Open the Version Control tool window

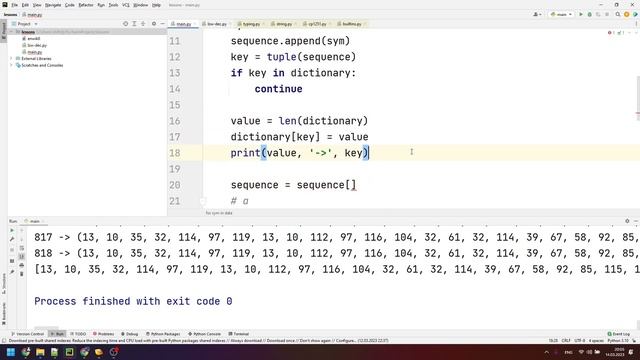point(27,334)
